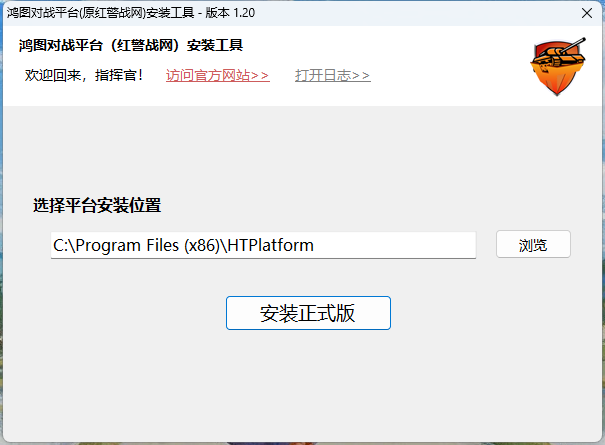Screen dimensions: 605x445
Task: Click the 选择平台安装位置 heading text
Action: pyautogui.click(x=97, y=205)
